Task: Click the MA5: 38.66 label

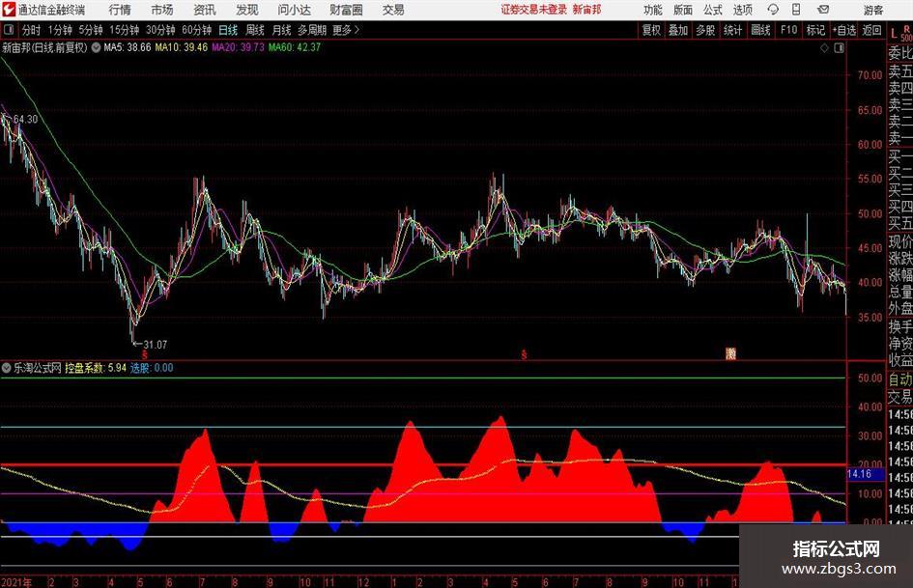Action: coord(127,47)
